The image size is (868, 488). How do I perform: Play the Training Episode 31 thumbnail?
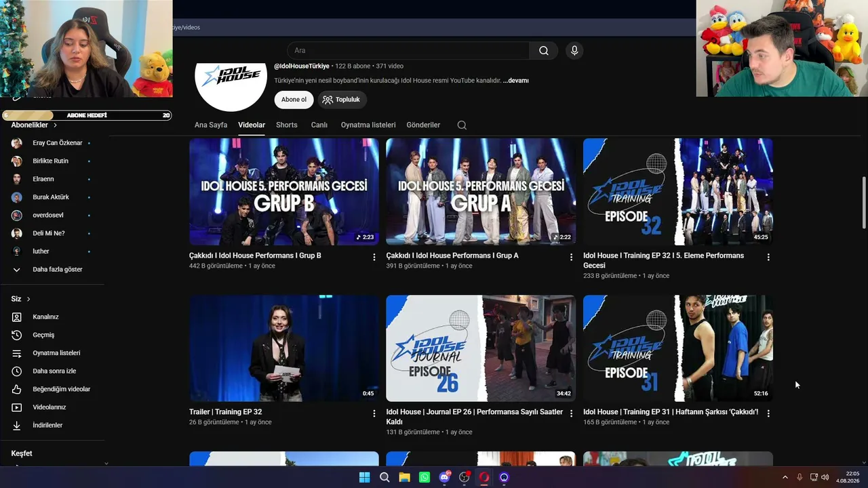pos(678,348)
